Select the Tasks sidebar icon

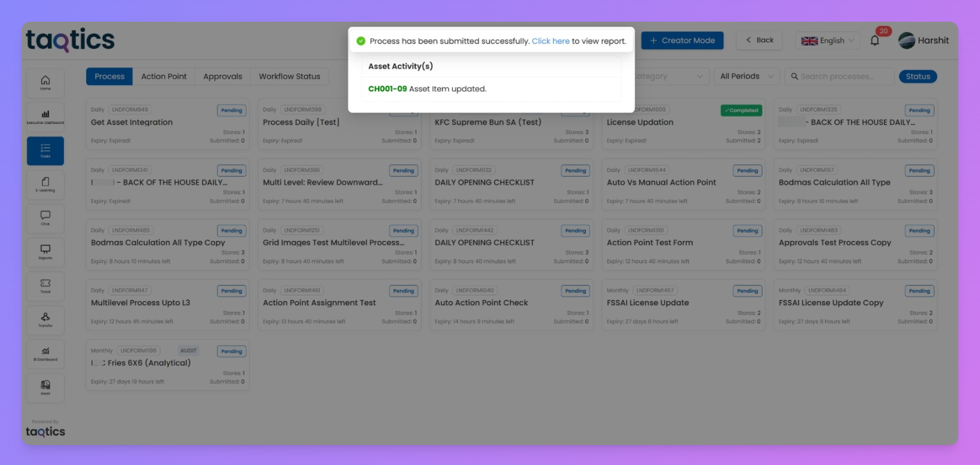(45, 151)
